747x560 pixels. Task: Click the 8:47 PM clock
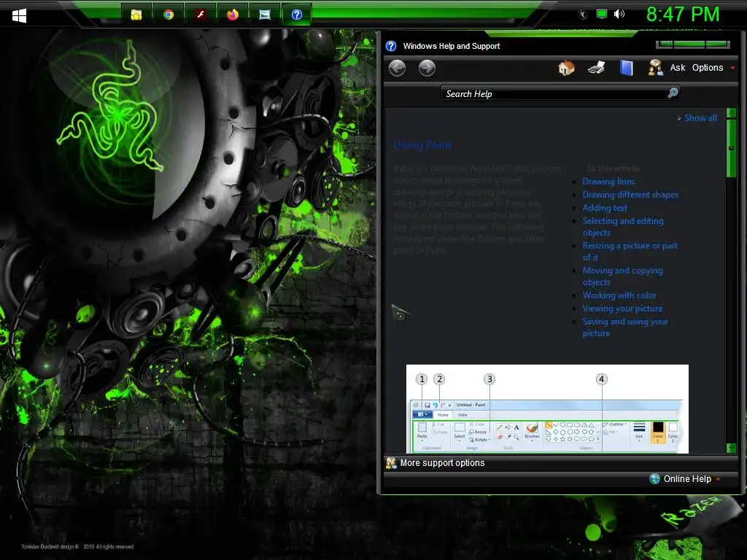pyautogui.click(x=682, y=15)
